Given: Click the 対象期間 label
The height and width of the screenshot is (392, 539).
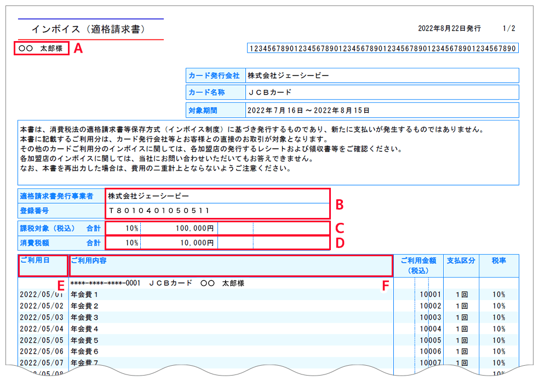Looking at the screenshot, I should 203,111.
